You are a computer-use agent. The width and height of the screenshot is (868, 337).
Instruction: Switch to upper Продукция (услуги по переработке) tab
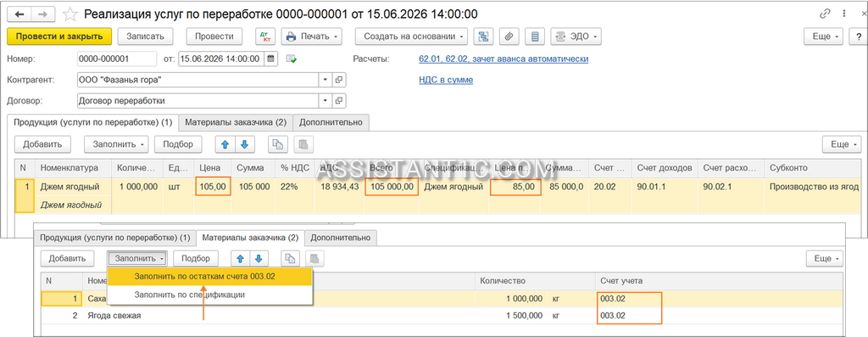(93, 122)
